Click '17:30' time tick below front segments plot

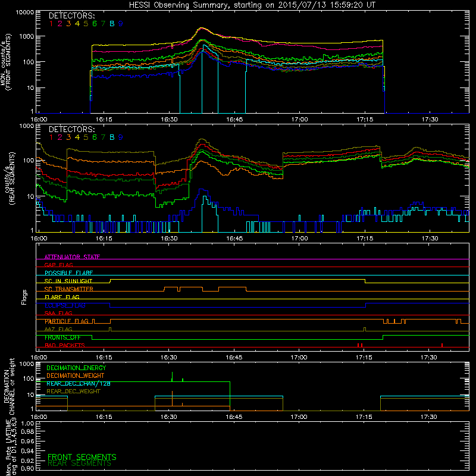430,120
